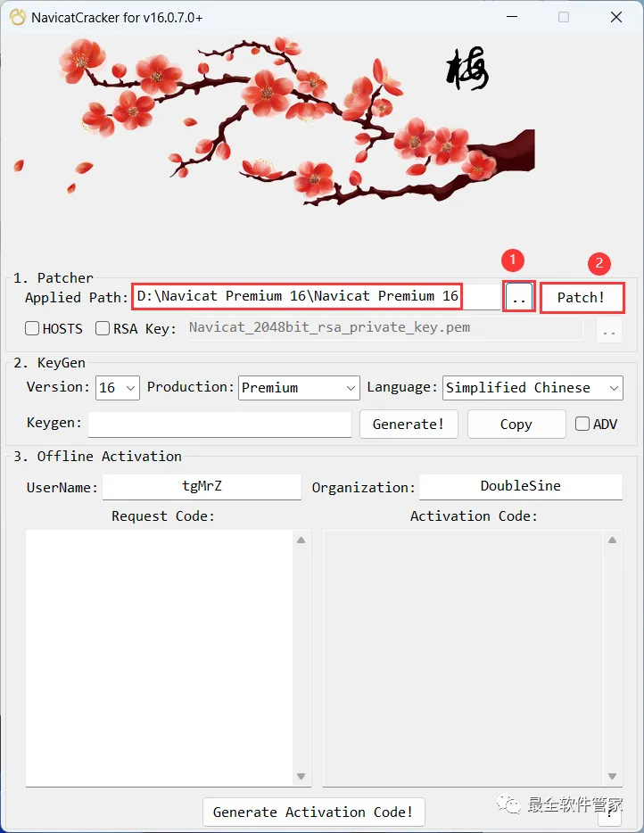
Task: Browse for the Navicat install path
Action: [x=518, y=297]
